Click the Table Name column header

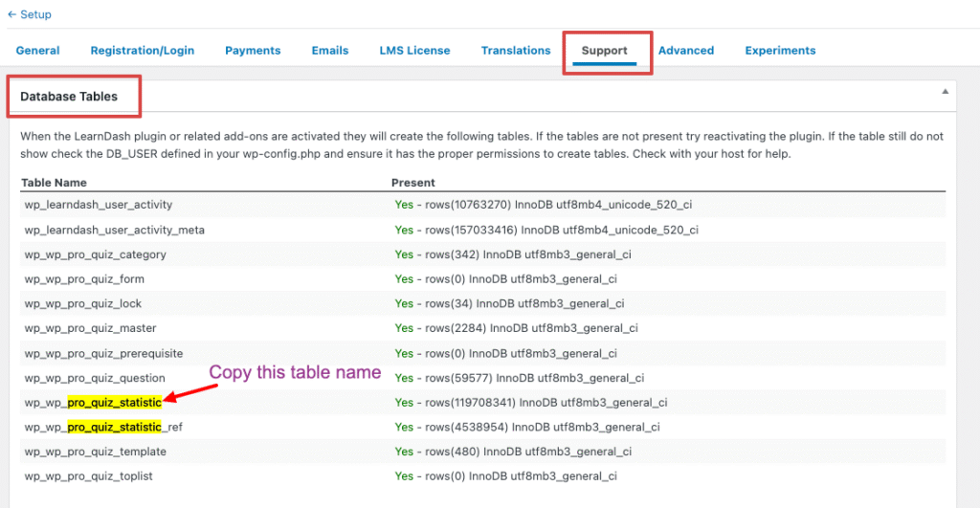[x=54, y=182]
